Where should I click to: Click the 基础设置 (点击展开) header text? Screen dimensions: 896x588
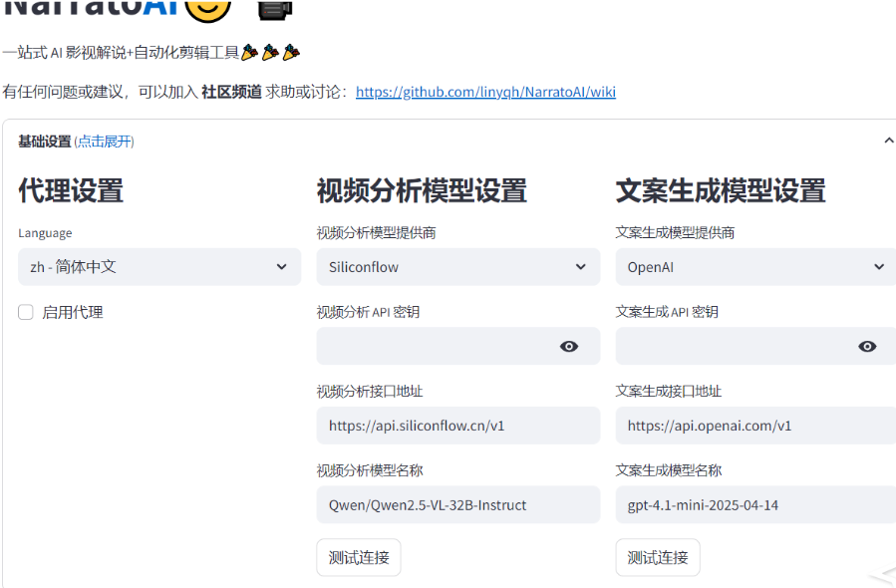(76, 142)
